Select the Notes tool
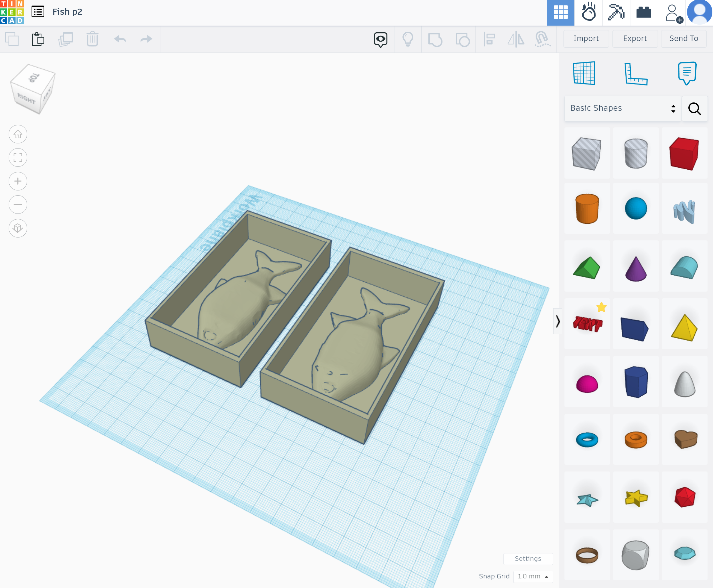 pyautogui.click(x=687, y=73)
